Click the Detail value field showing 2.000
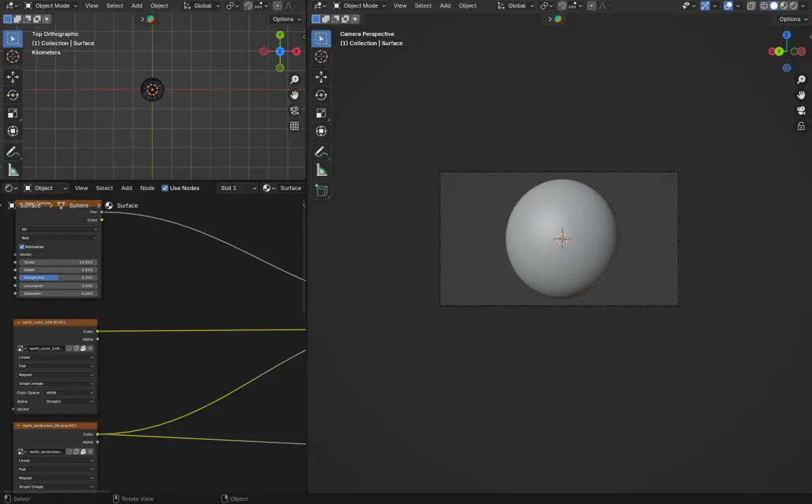The image size is (812, 504). click(58, 270)
